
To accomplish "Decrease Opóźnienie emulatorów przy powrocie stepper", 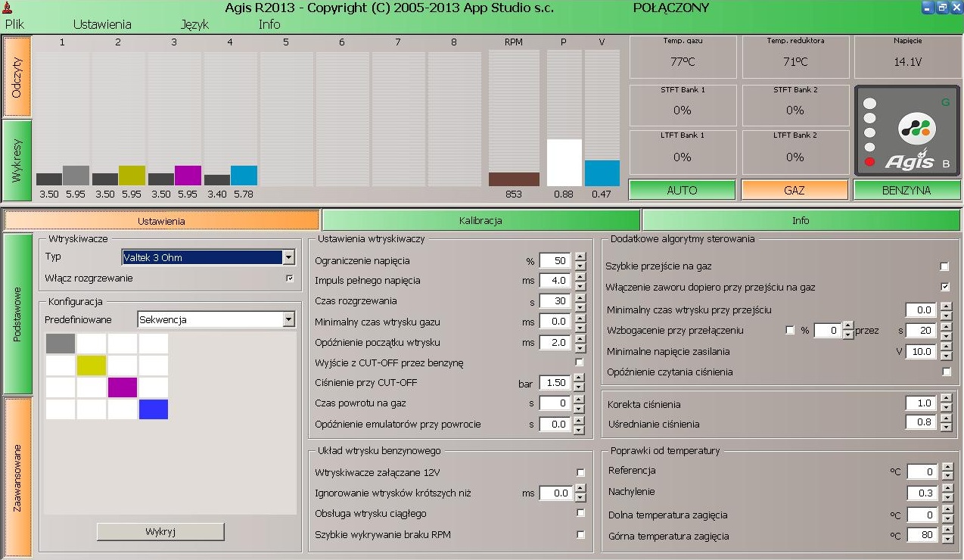I will (x=580, y=428).
